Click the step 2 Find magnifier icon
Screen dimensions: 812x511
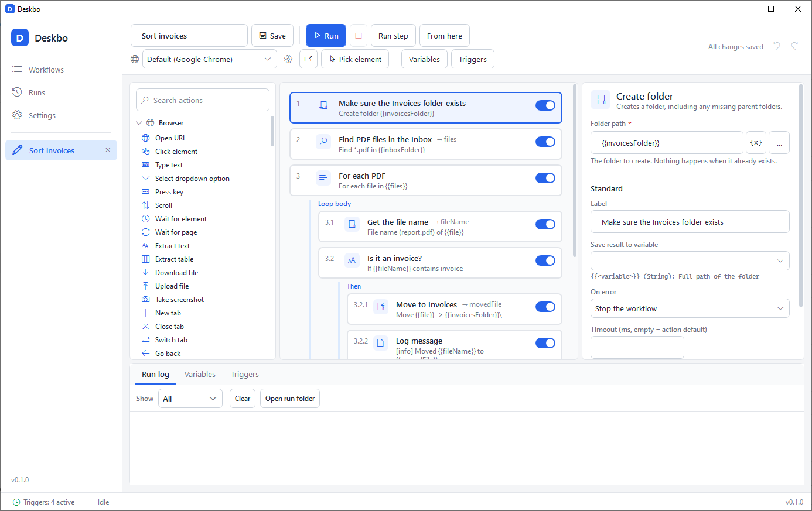[x=323, y=142]
